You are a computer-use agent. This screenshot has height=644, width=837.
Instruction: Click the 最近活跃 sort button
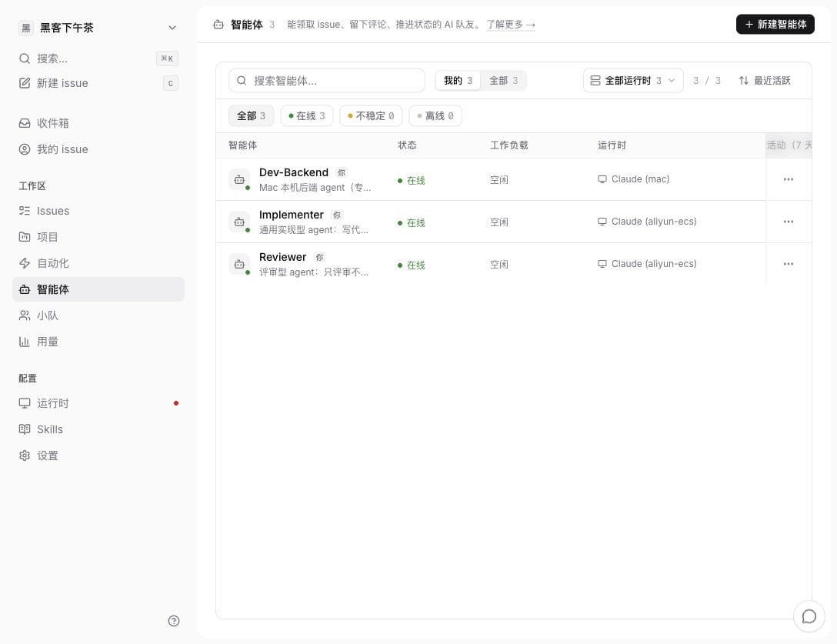[x=765, y=81]
